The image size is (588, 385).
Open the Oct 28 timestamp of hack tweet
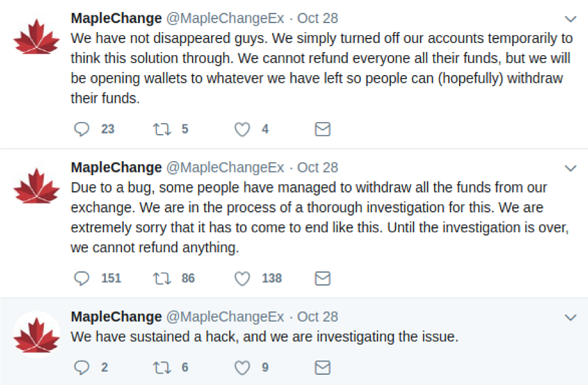[x=318, y=317]
